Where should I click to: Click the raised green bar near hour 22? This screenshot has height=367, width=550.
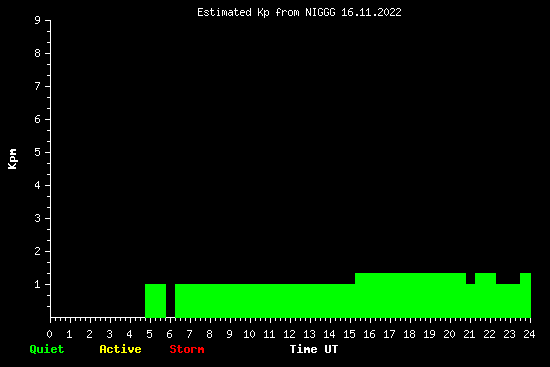click(x=485, y=295)
